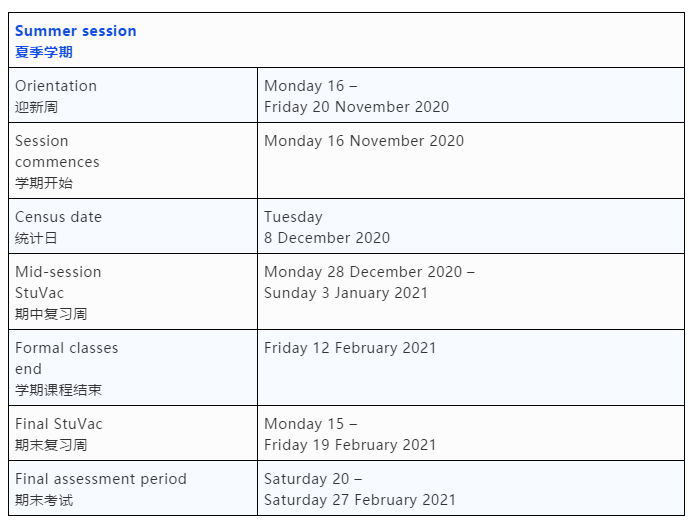Click the 期中复习周 text
The height and width of the screenshot is (529, 700).
51,314
